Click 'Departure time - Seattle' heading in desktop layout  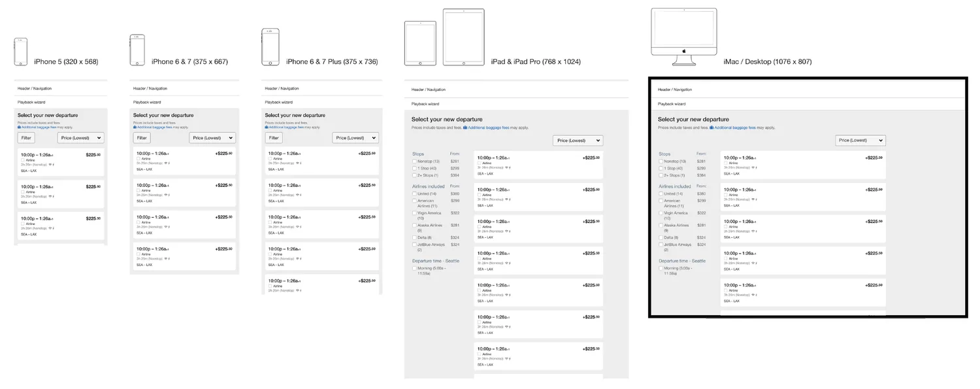pos(682,261)
